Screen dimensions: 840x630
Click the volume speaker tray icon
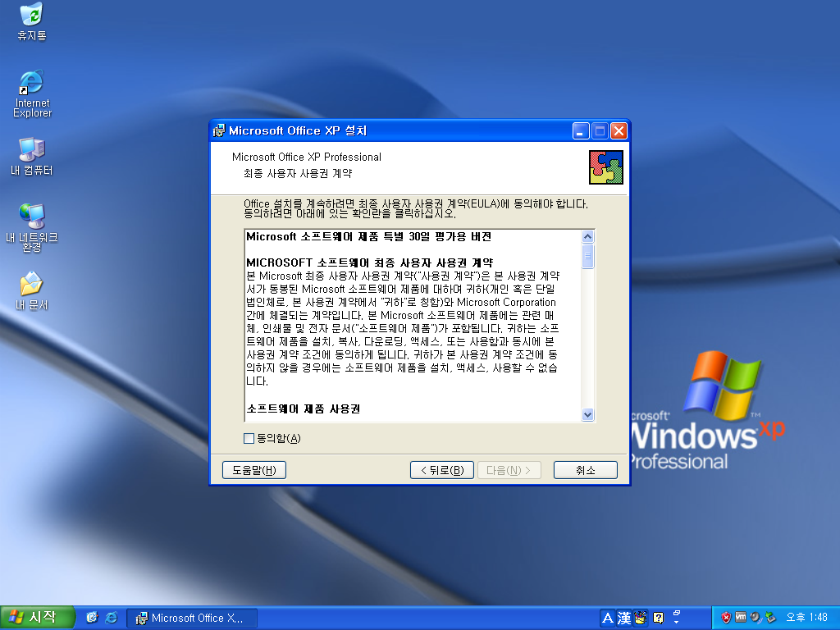pyautogui.click(x=756, y=618)
